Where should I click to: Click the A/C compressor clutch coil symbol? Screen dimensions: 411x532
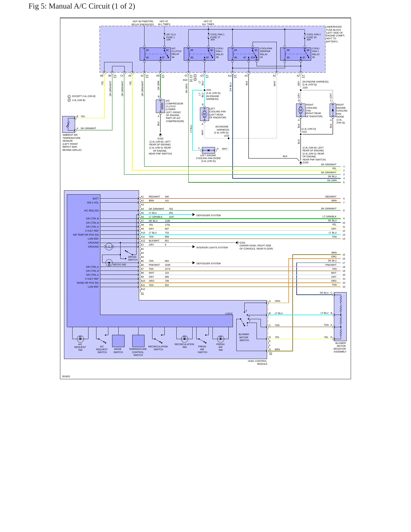[160, 106]
